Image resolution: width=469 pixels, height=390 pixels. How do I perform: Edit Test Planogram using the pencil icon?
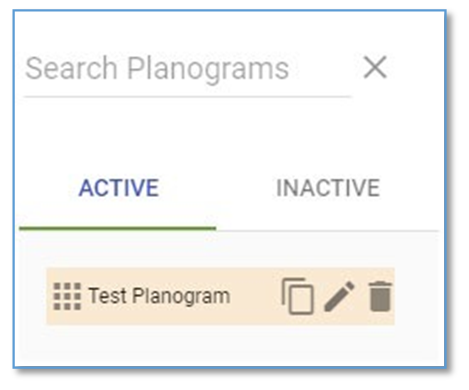[339, 296]
